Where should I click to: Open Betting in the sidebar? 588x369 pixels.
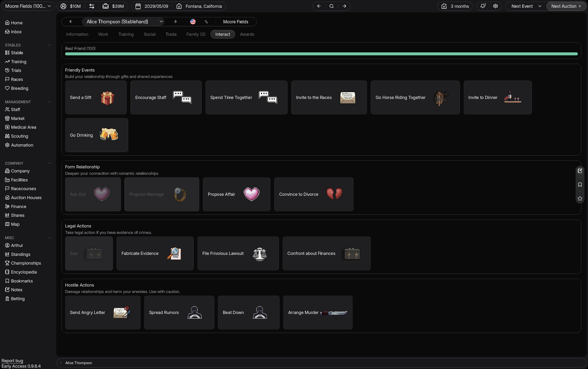15,299
